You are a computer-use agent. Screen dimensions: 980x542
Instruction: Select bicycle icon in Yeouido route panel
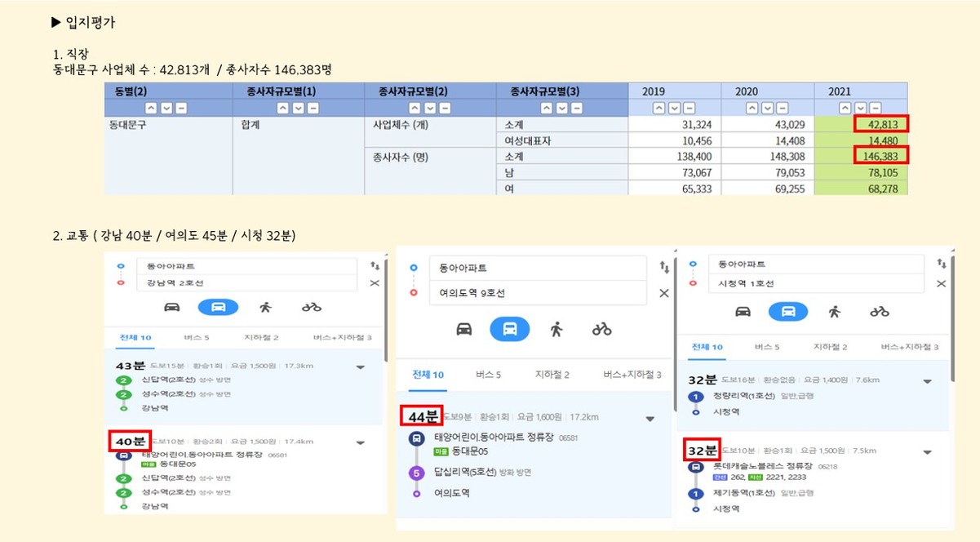coord(602,329)
